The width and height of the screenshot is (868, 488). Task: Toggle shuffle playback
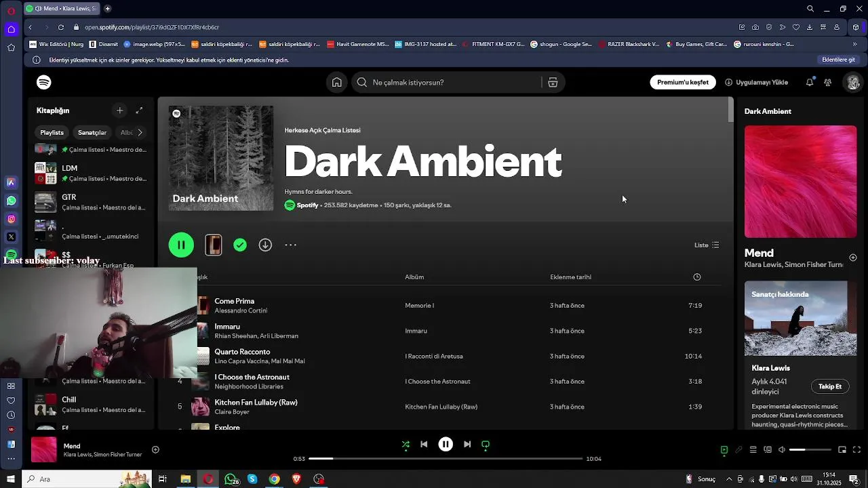point(406,445)
